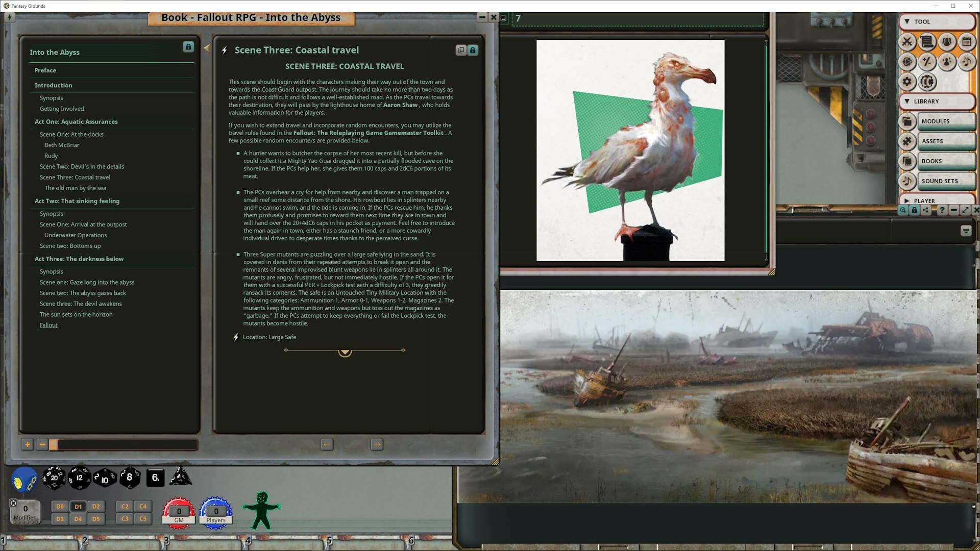Image resolution: width=980 pixels, height=551 pixels.
Task: Open the options gear icon
Action: pyautogui.click(x=907, y=82)
